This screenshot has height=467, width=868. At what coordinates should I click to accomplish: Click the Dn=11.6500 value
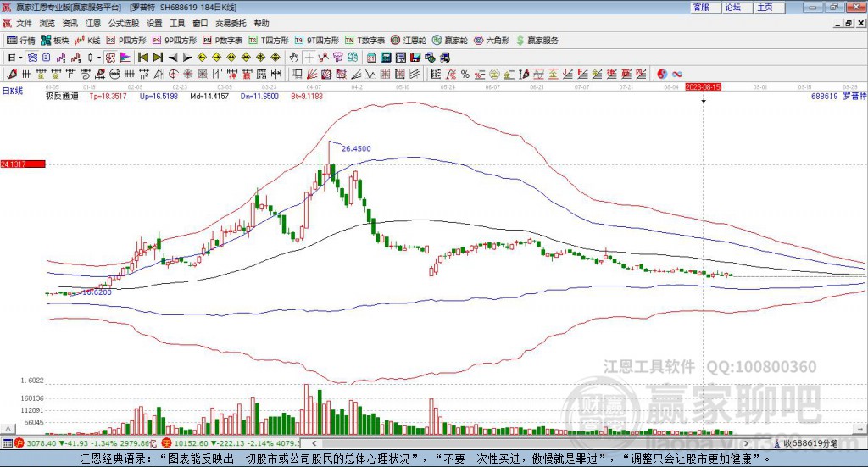pos(259,96)
